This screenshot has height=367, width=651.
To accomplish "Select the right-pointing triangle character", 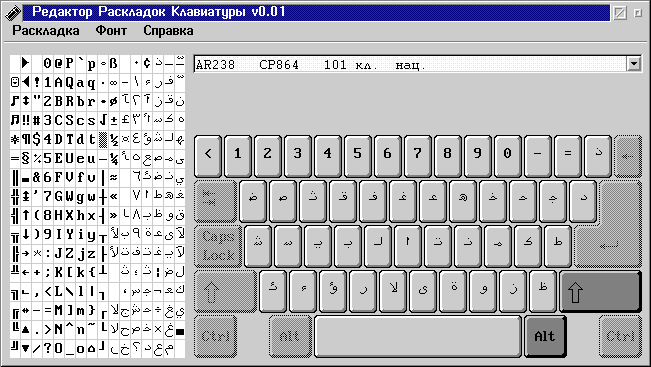I will point(26,63).
